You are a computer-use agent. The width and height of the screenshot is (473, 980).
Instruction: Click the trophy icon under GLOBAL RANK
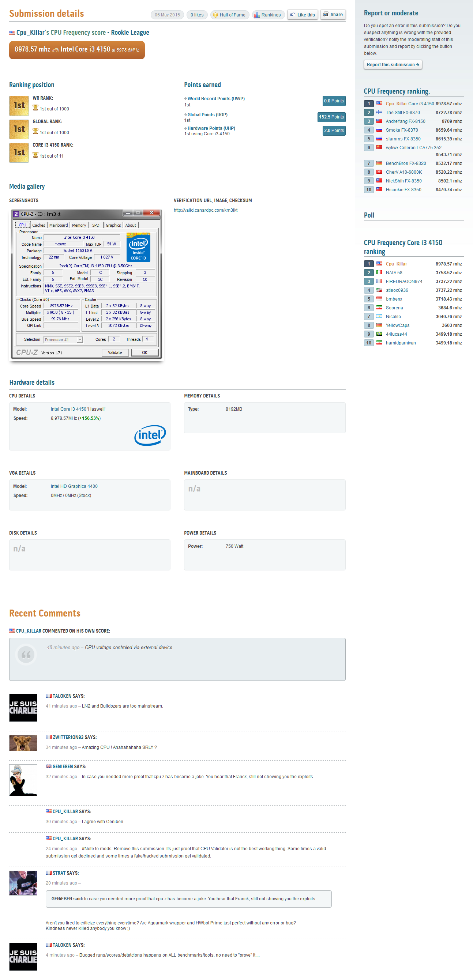pos(35,132)
